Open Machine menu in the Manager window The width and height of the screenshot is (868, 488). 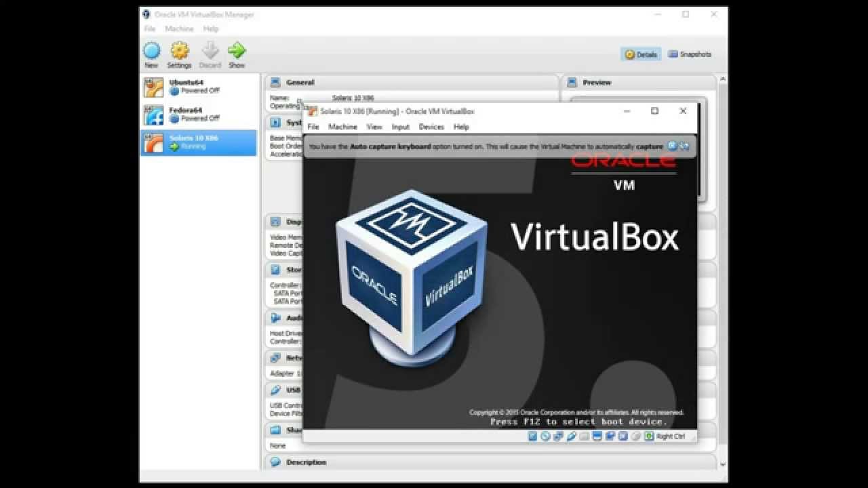point(179,29)
